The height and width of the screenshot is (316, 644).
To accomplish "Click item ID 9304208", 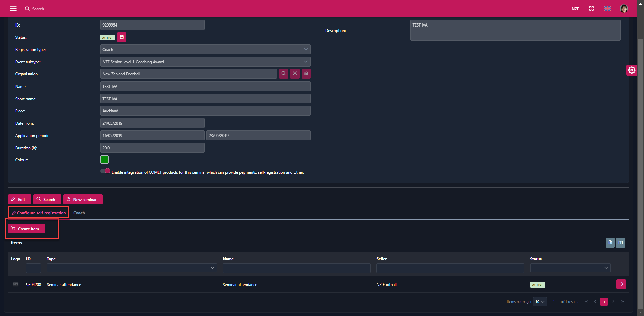I will (x=34, y=284).
